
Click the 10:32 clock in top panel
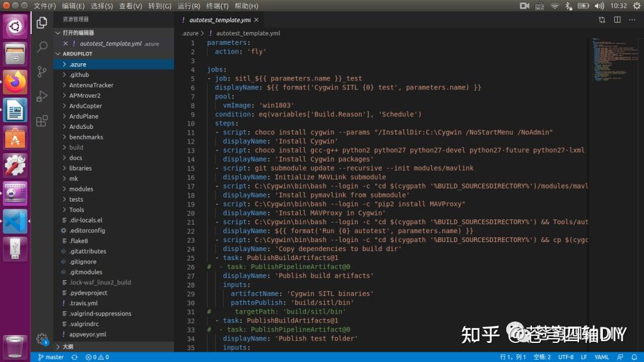[618, 6]
